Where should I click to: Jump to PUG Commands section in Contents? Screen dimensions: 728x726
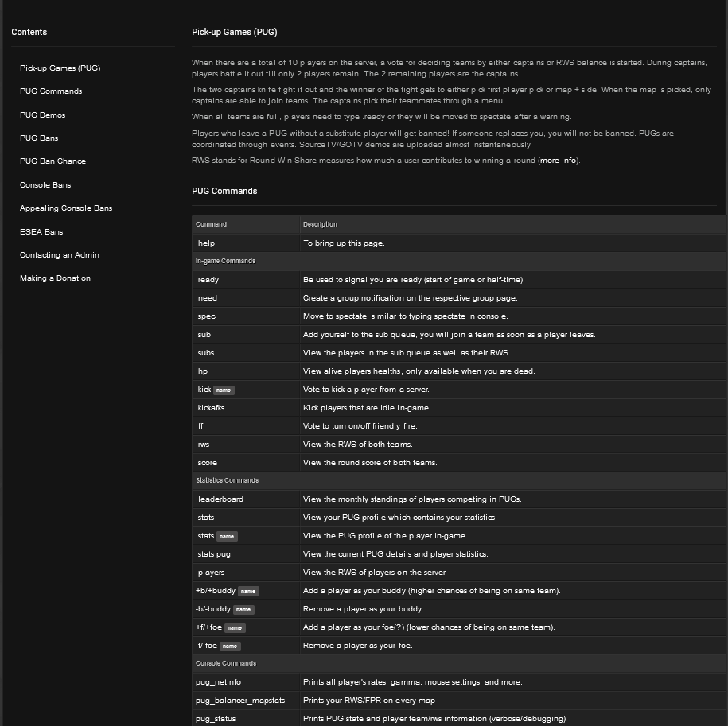(51, 91)
